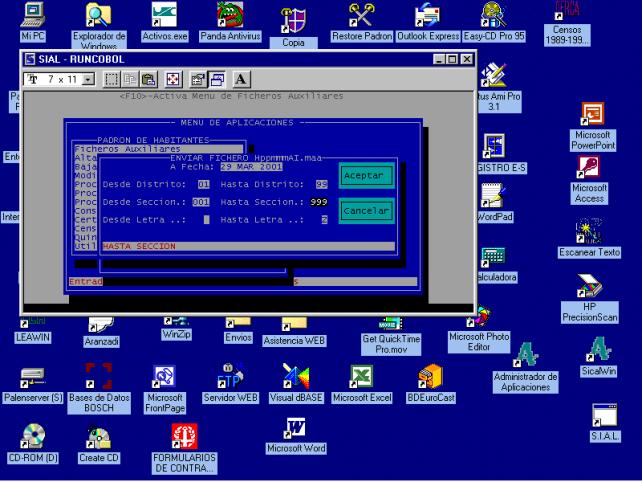642x482 pixels.
Task: Click the Font "A" toolbar button
Action: tap(241, 79)
